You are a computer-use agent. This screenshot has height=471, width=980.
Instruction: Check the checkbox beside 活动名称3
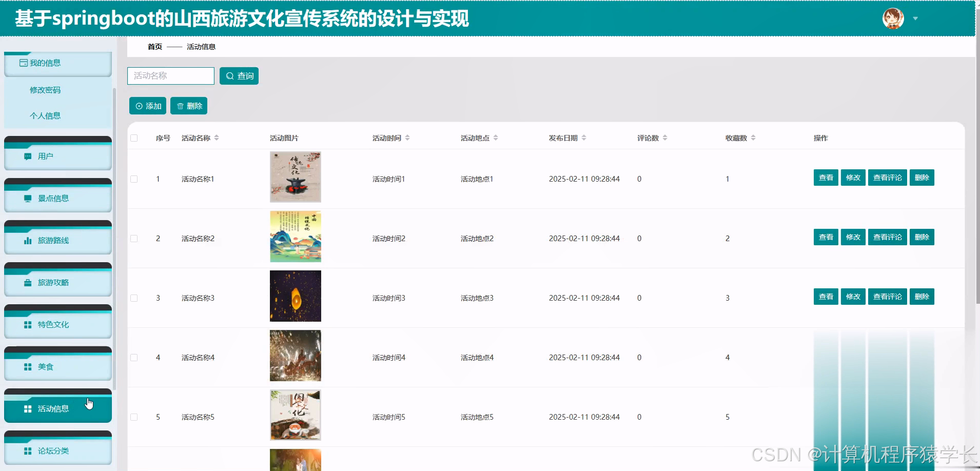tap(134, 298)
